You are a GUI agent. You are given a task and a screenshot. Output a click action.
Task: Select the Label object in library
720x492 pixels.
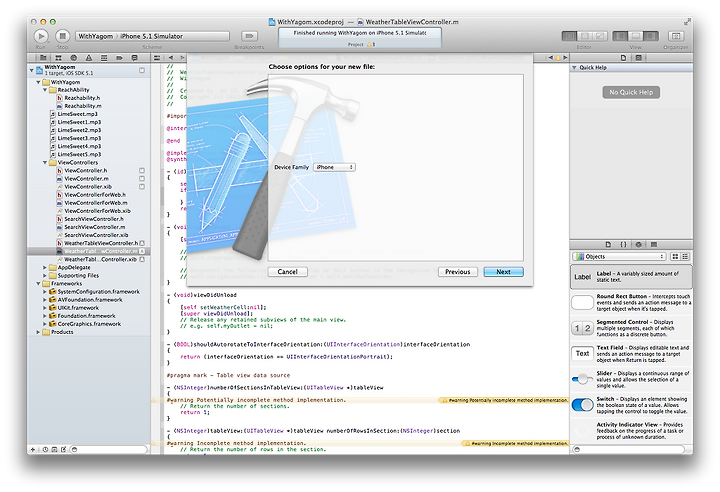[x=631, y=277]
